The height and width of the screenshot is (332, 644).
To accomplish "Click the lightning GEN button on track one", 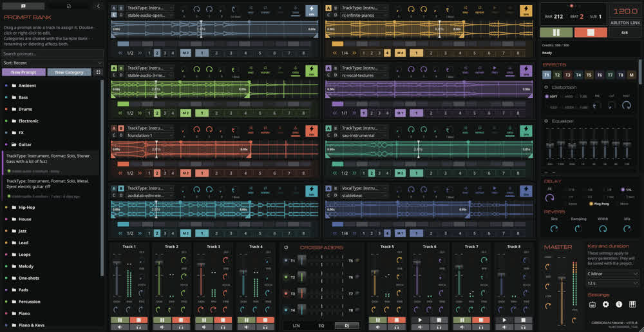I will 311,11.
